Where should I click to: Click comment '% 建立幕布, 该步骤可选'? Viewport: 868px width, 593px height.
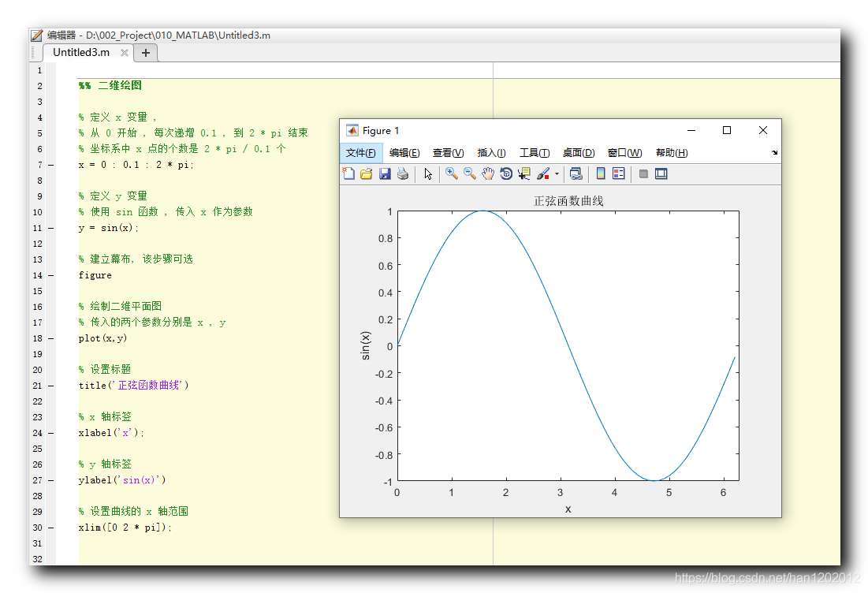tap(136, 259)
